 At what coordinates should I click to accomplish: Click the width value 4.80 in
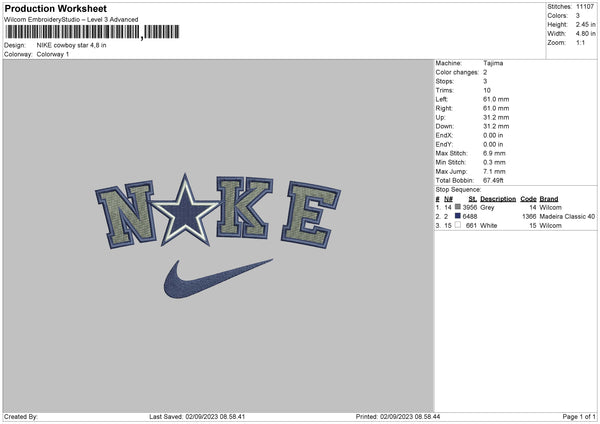[x=585, y=34]
